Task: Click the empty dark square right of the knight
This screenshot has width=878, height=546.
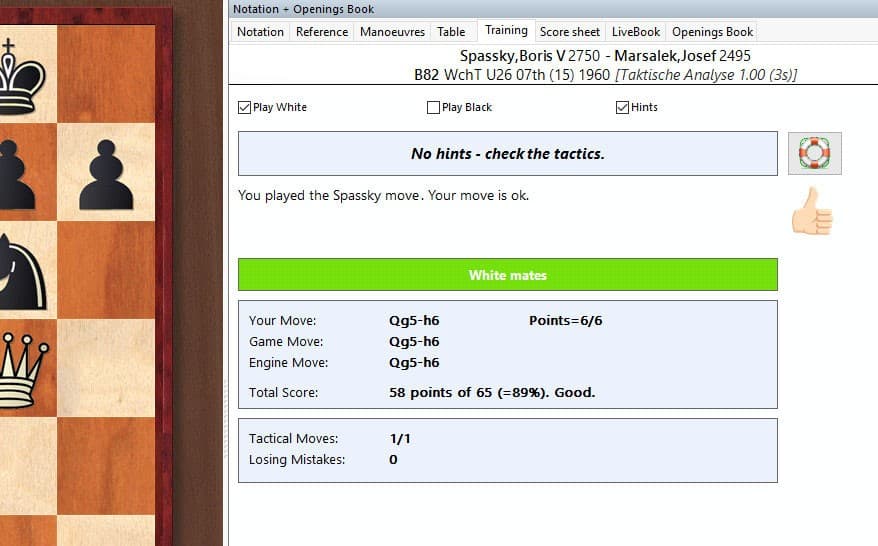Action: (106, 270)
